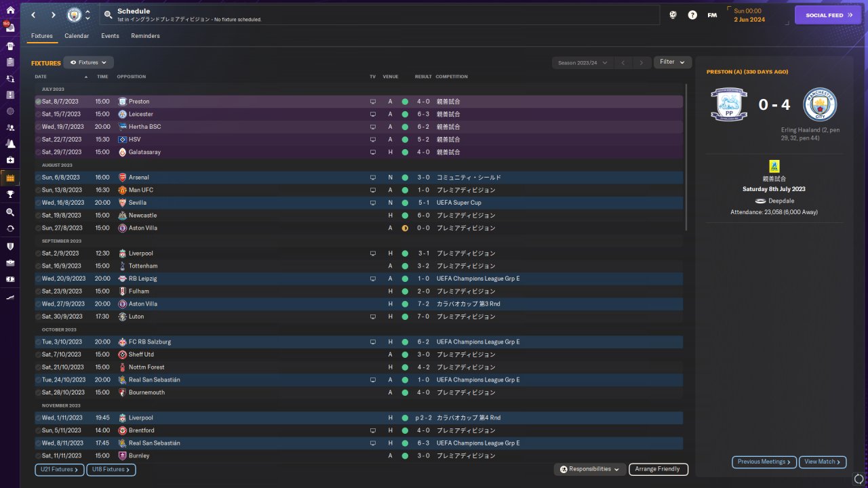Open the Squad shirt icon in the sidebar

9,46
